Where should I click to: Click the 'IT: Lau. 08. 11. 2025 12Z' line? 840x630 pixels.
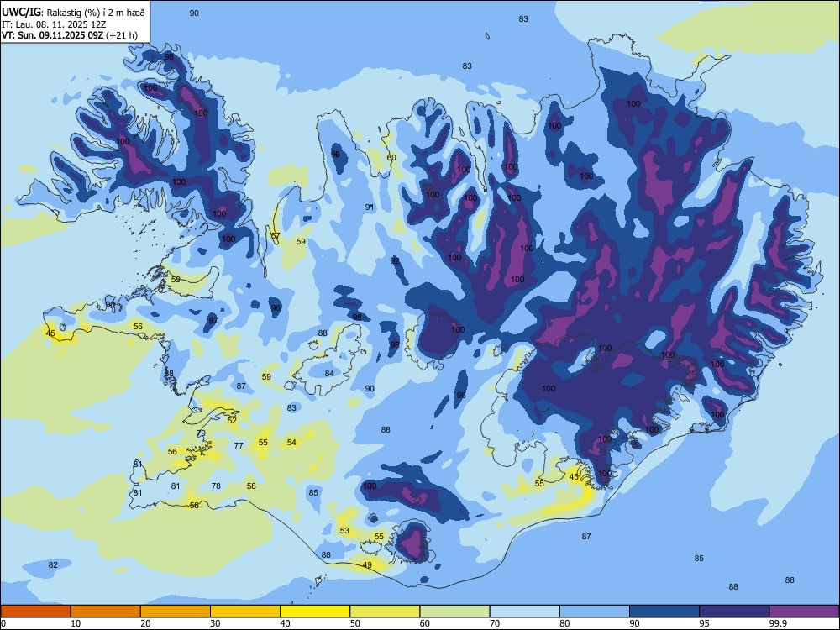point(54,24)
